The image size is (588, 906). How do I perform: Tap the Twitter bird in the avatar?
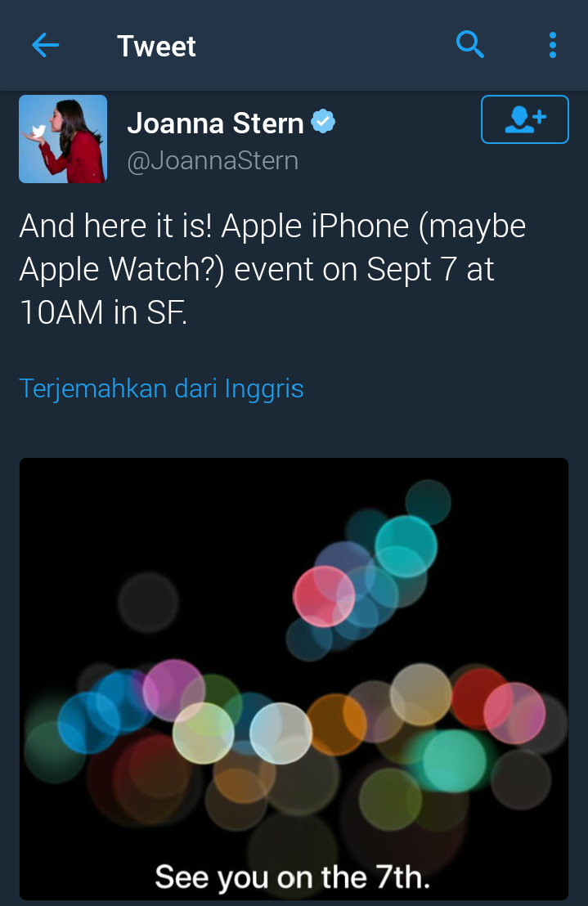pos(38,131)
